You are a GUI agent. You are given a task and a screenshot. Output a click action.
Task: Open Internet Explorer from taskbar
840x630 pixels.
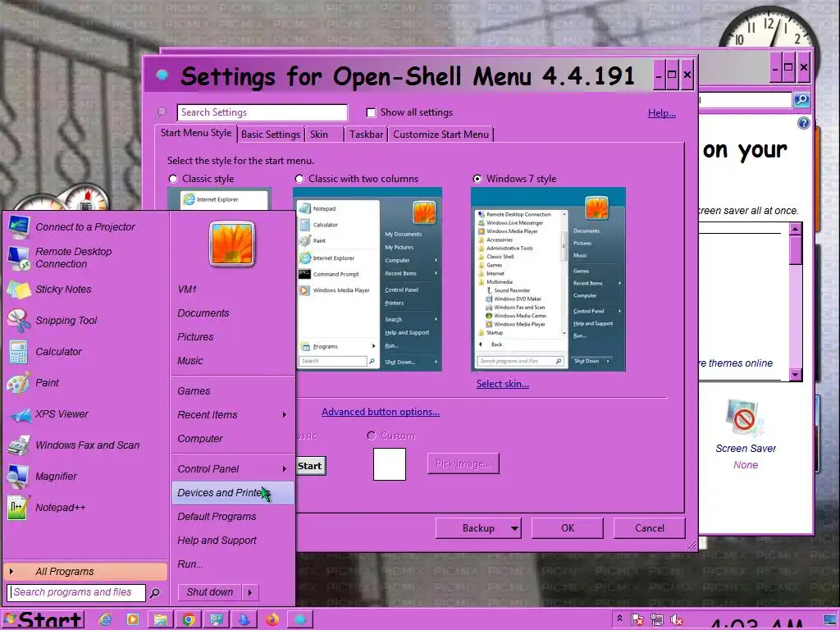(x=106, y=620)
